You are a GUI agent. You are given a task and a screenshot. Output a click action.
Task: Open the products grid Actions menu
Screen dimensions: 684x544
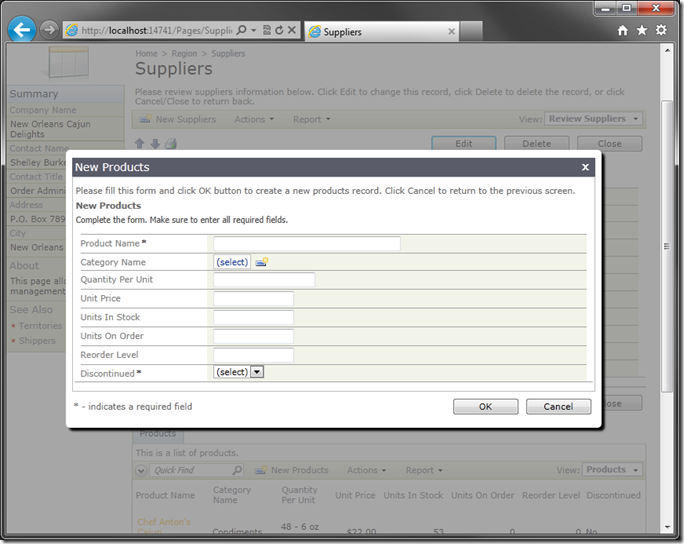[x=366, y=470]
